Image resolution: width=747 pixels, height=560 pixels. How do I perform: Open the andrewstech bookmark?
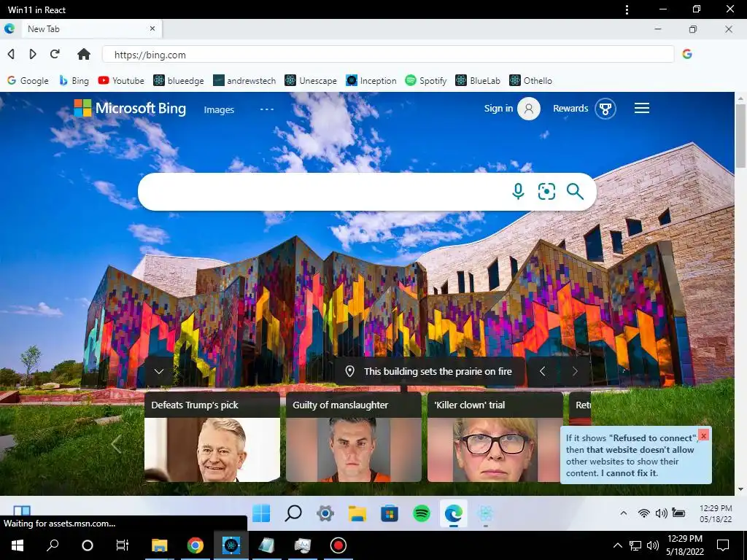(244, 80)
